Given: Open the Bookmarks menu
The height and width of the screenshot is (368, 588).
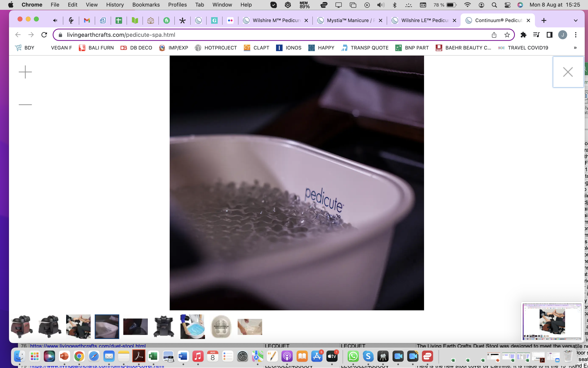Looking at the screenshot, I should (146, 5).
